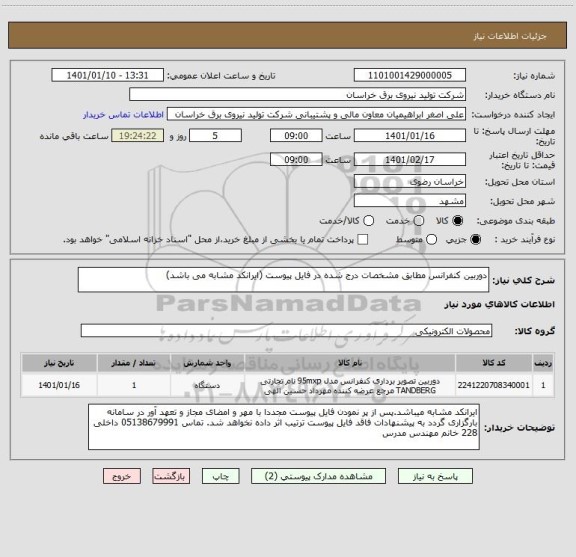This screenshot has width=576, height=557.
Task: Click the تعداد / مقدار column header
Action: 134,363
